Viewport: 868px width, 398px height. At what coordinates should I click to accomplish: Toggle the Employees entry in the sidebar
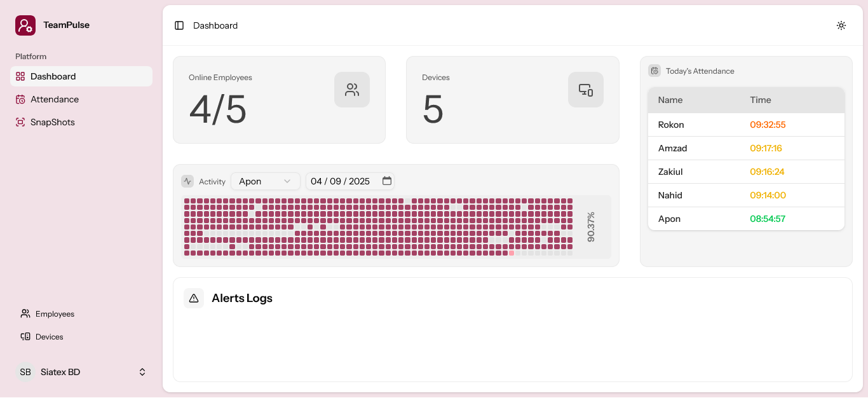click(55, 313)
